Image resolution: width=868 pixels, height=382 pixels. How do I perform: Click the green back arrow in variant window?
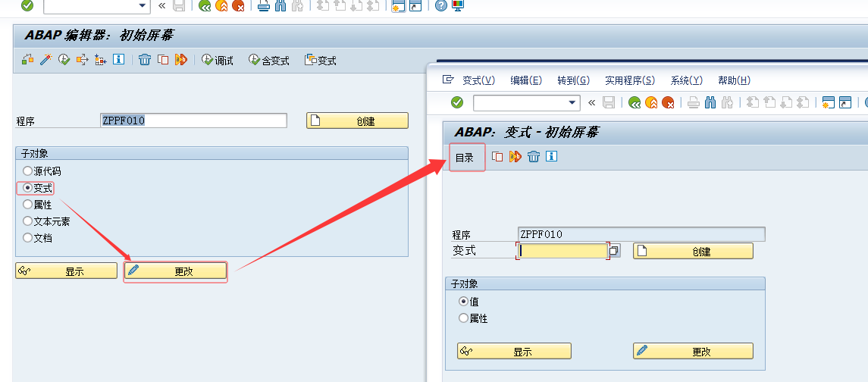[635, 102]
